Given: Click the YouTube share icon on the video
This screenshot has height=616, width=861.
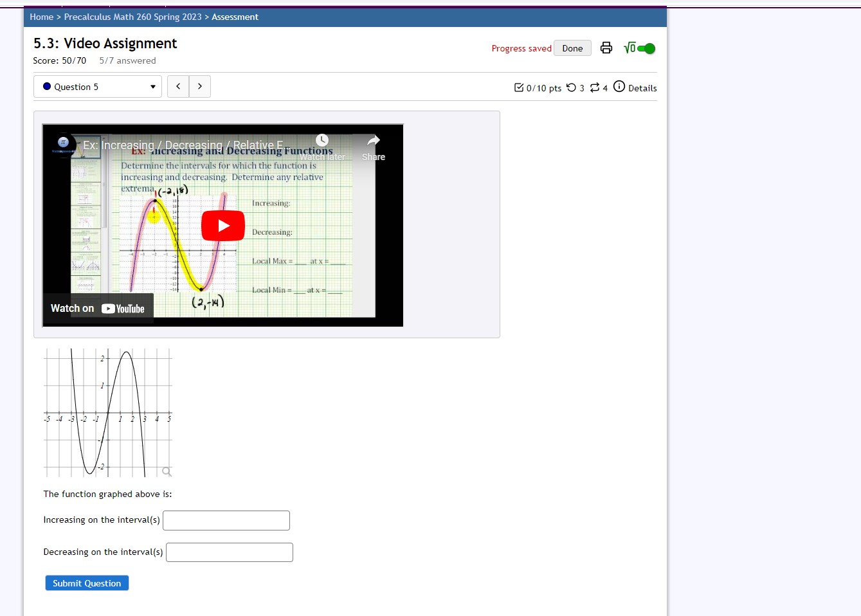Looking at the screenshot, I should pyautogui.click(x=374, y=140).
